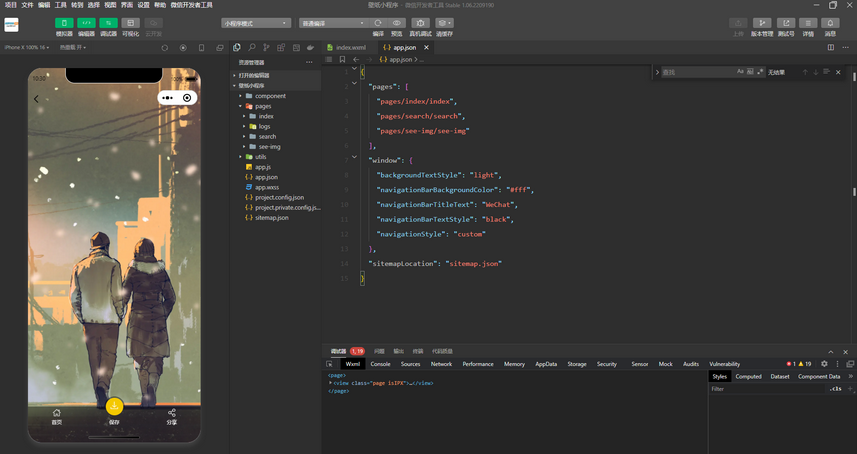The height and width of the screenshot is (454, 857).
Task: Expand the component folder in file tree
Action: [270, 96]
